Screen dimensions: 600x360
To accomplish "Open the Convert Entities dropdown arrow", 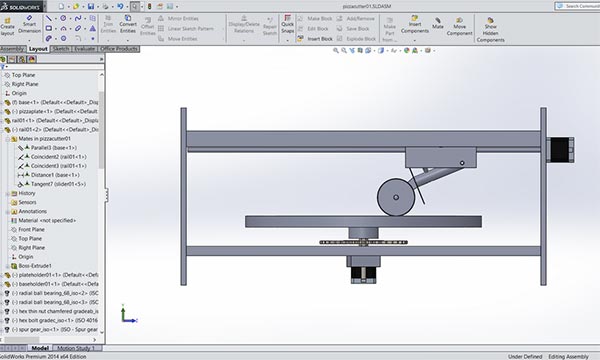I will click(128, 40).
